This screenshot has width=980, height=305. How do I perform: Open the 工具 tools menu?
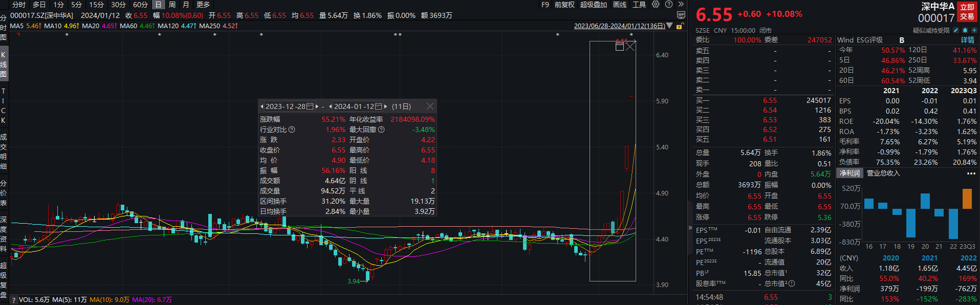[x=639, y=5]
